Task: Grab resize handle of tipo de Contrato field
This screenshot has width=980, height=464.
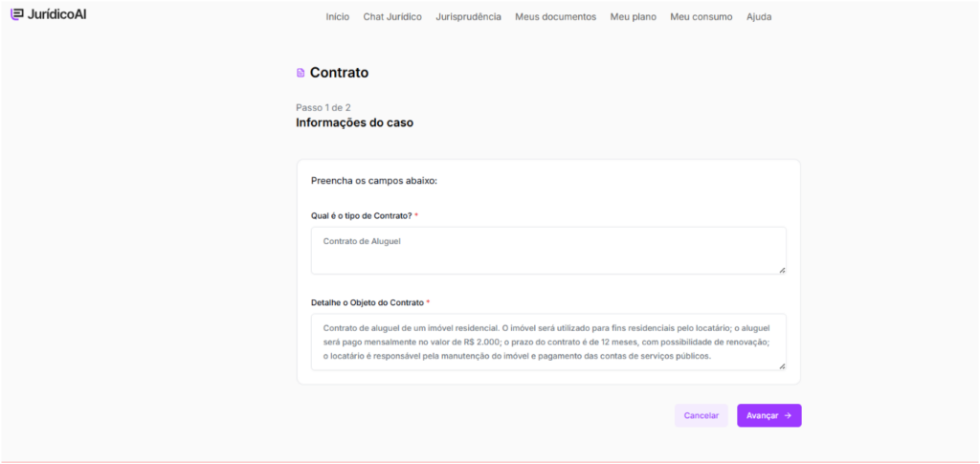Action: coord(782,270)
